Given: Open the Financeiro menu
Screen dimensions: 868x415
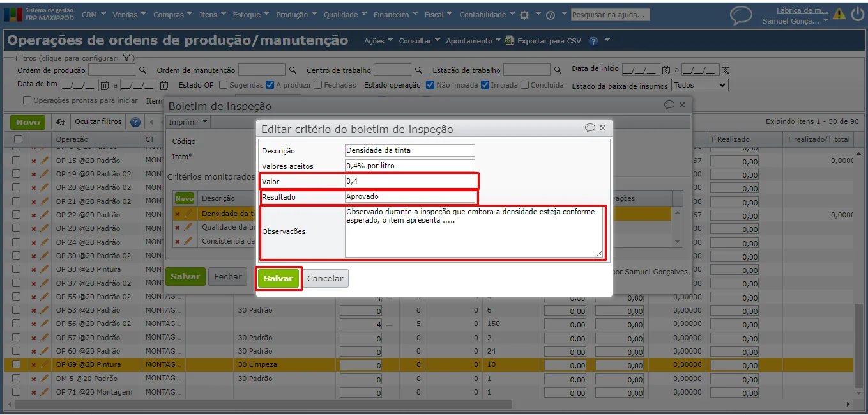Looking at the screenshot, I should click(395, 15).
